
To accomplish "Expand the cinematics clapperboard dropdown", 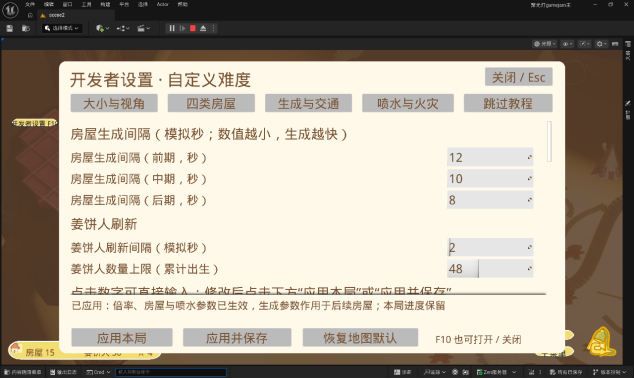I will (x=144, y=28).
